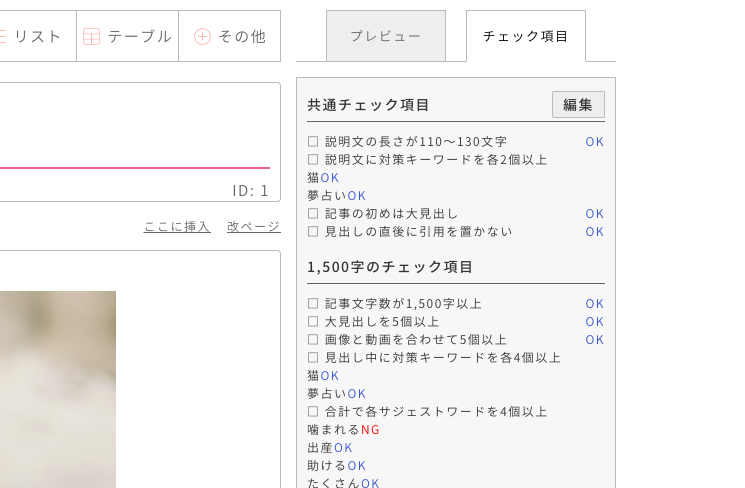
Task: Tick the 記事の初めは大見出し checkbox
Action: click(x=313, y=214)
